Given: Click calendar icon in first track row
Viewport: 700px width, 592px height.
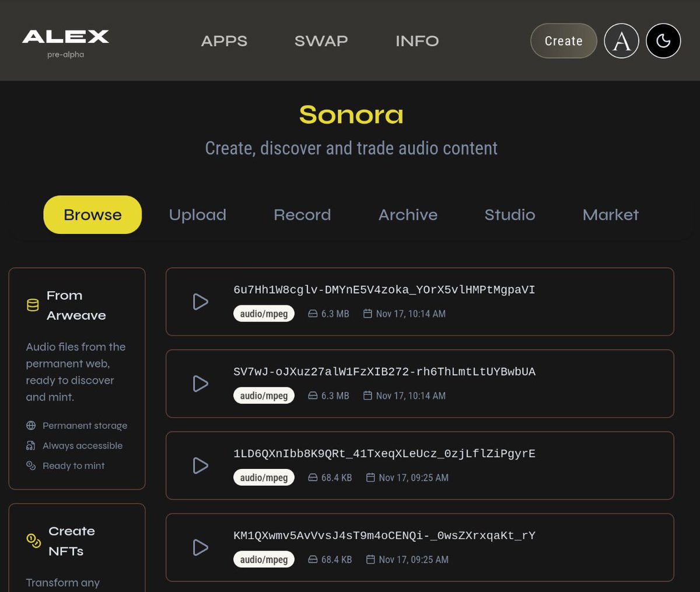Looking at the screenshot, I should pos(367,314).
